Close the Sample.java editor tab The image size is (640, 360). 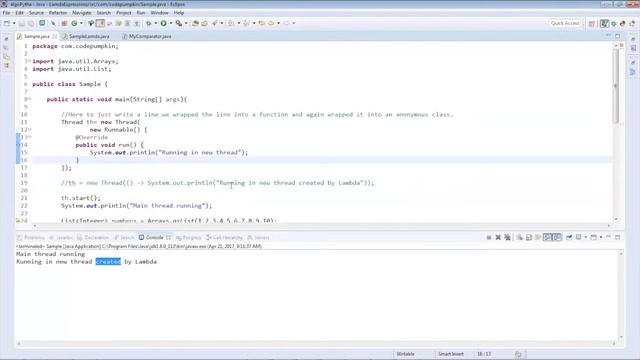(x=55, y=36)
